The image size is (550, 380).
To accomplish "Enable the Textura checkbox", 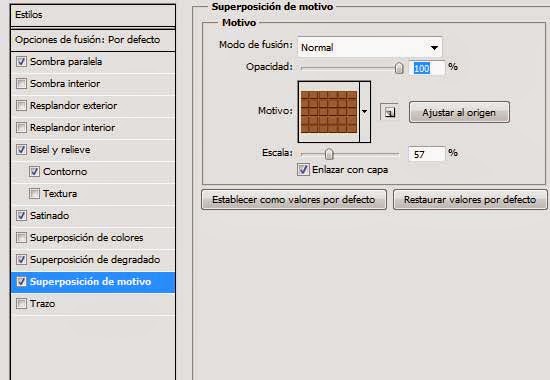I will (x=34, y=193).
